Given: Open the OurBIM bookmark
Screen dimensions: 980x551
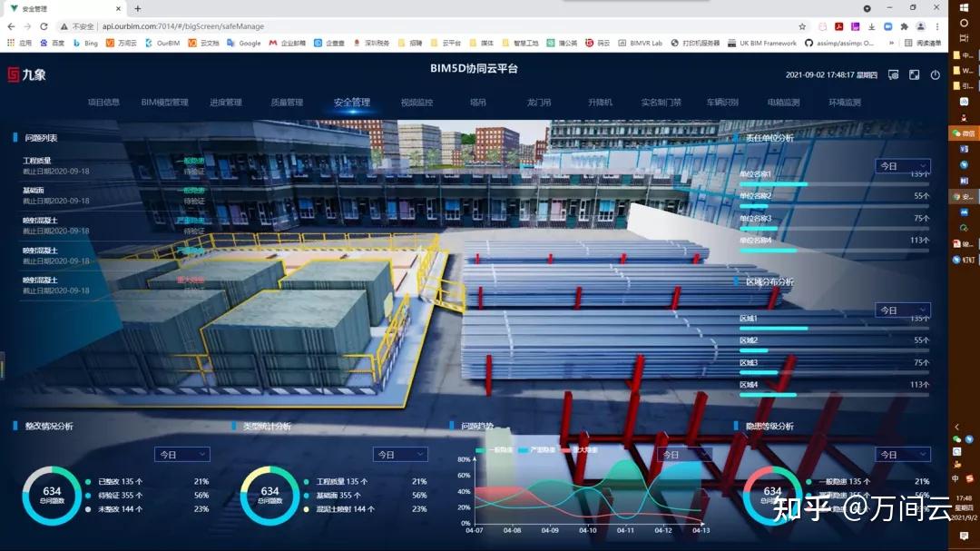Looking at the screenshot, I should pos(162,44).
